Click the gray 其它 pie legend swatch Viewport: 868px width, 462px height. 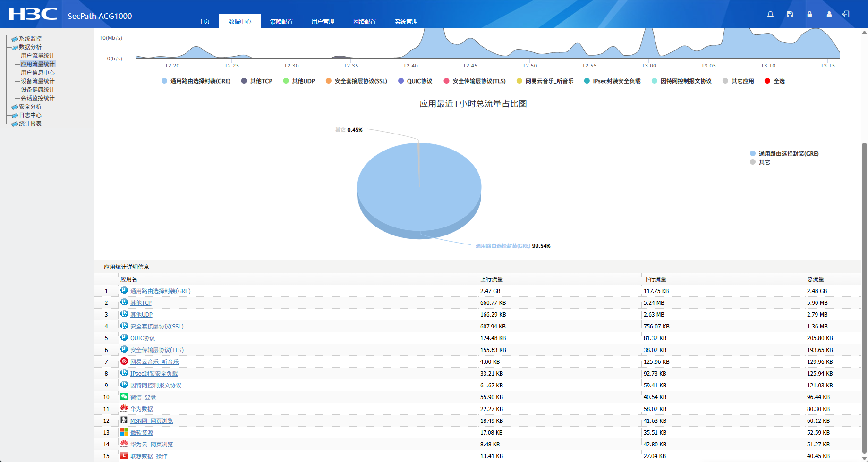tap(753, 162)
